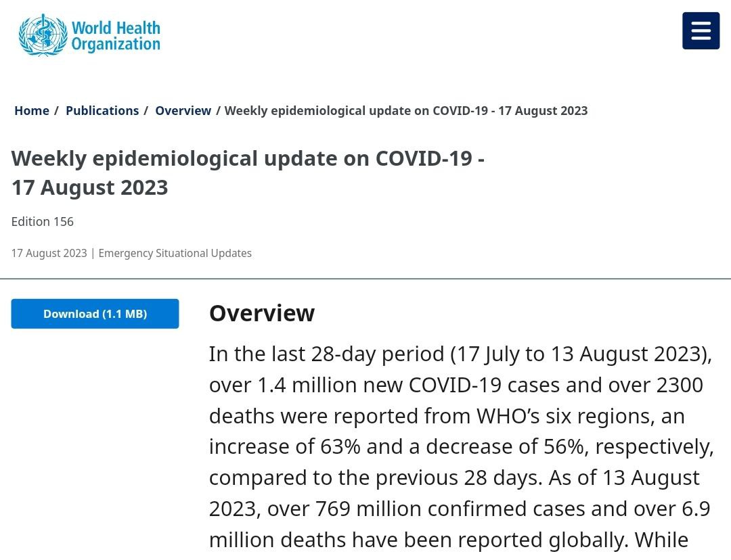Viewport: 731px width, 560px height.
Task: Click the Emergency Situational Updates category text
Action: (x=175, y=254)
